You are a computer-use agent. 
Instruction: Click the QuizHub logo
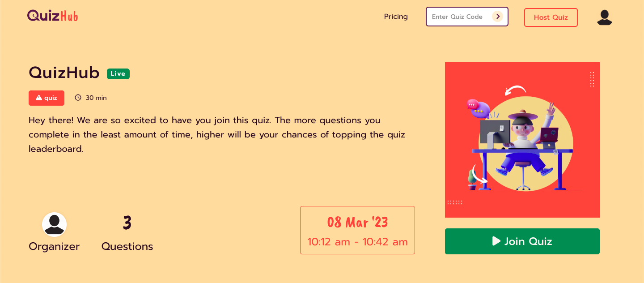click(52, 16)
